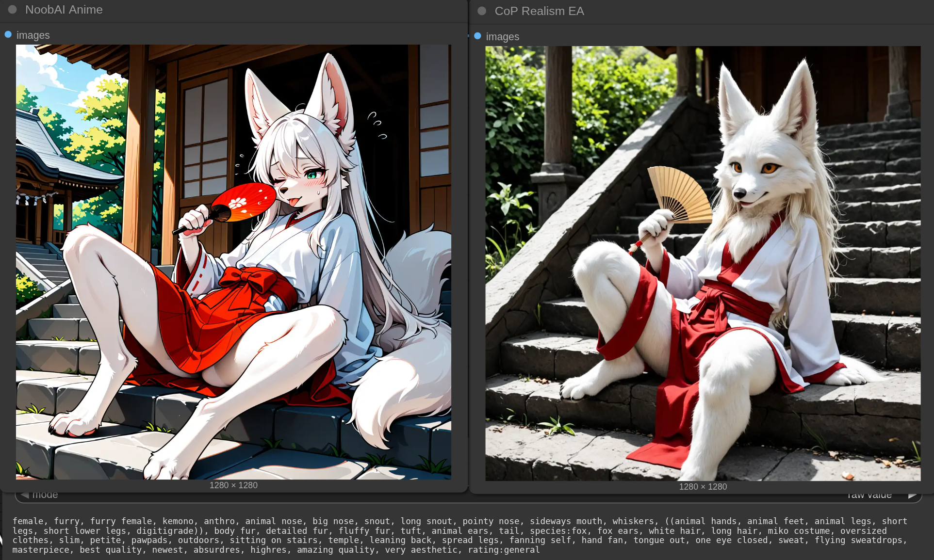Open the 'raw value' mode dropdown
The image size is (934, 560).
click(x=868, y=495)
